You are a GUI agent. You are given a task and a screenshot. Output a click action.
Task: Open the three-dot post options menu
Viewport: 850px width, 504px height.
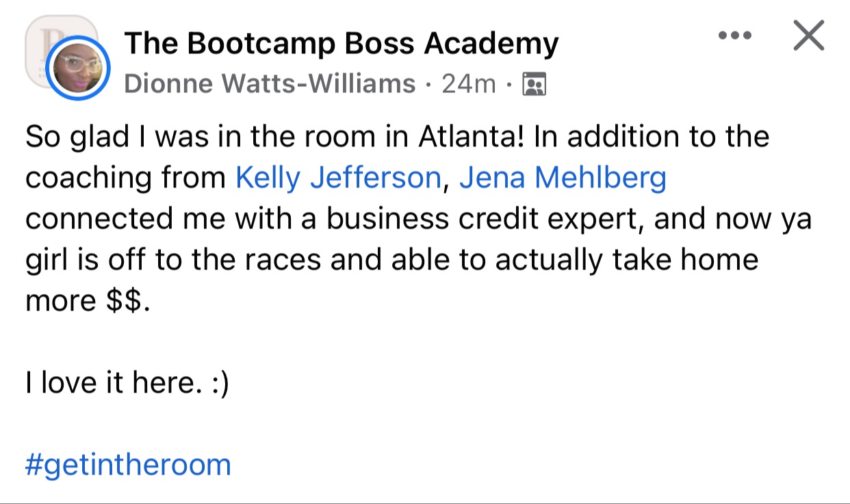coord(736,35)
